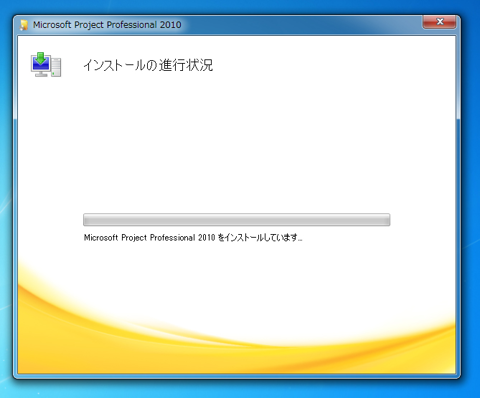Screen dimensions: 480x398
Task: Click the status text about installing Project Professional 2010
Action: [x=193, y=238]
